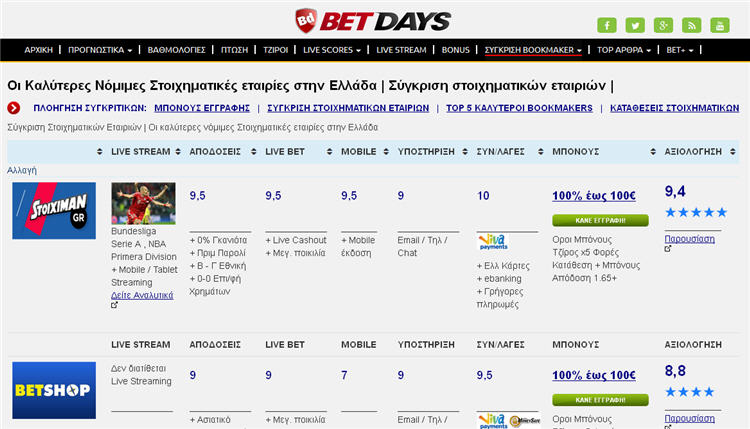Open Παρουσίαση link for Betshop
Screen dimensions: 750x429
click(x=689, y=418)
